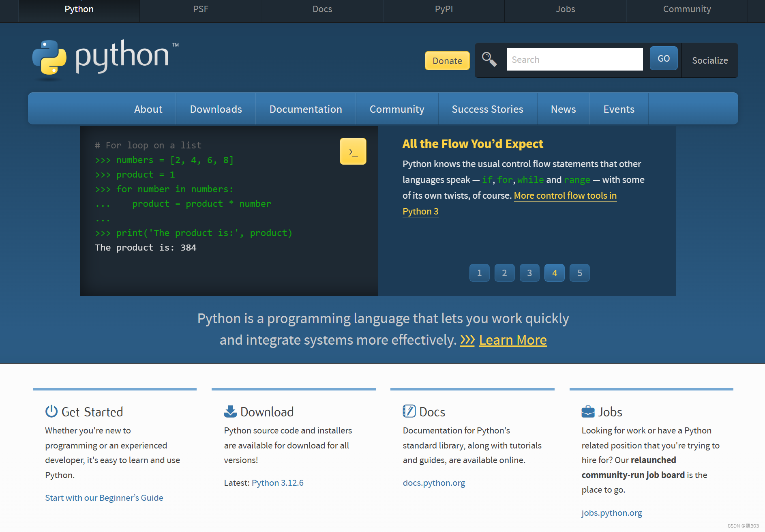Select active slide 4 button
This screenshot has height=532, width=765.
[x=555, y=273]
